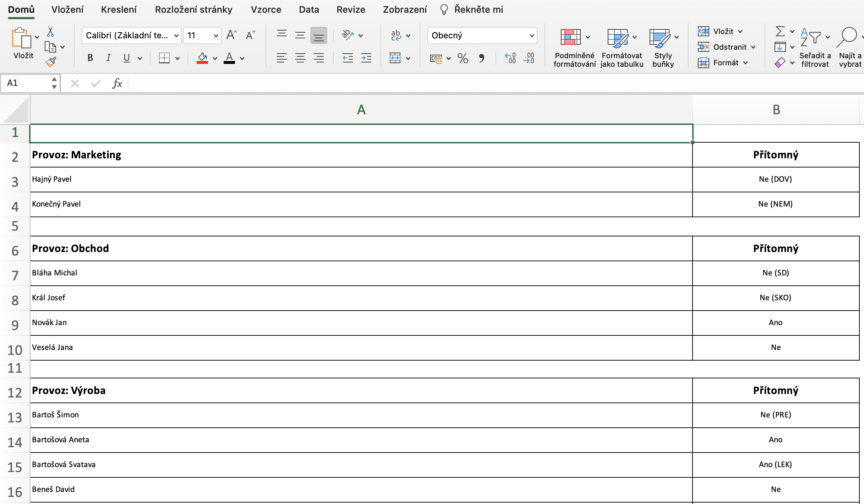Open the Rozložení stránky tab

193,10
